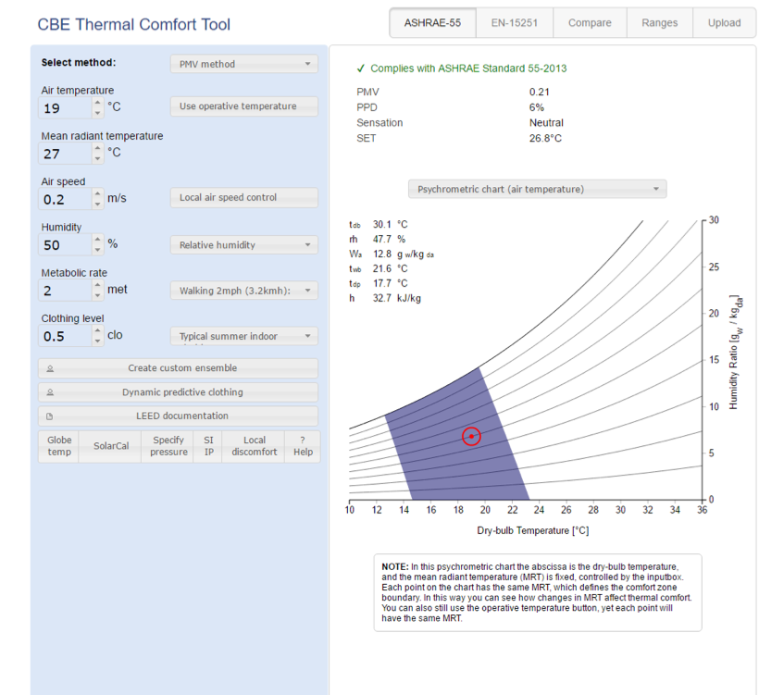This screenshot has height=695, width=784.
Task: Click the person icon on Dynamic predictive clothing
Action: [x=51, y=391]
